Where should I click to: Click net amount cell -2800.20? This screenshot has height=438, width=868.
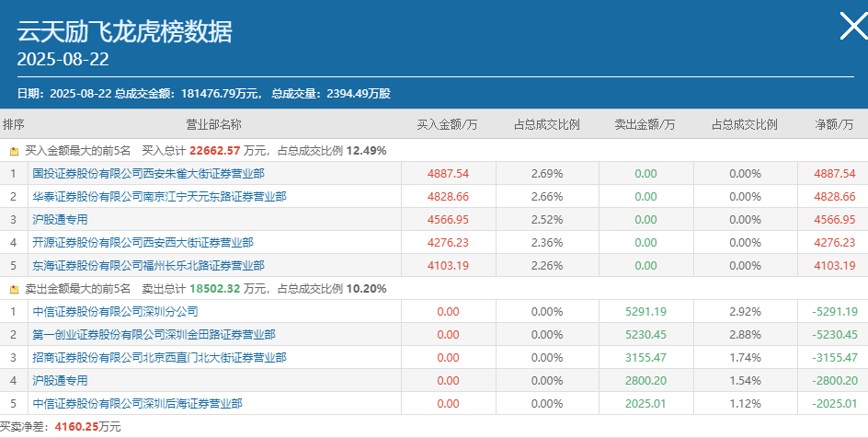[x=835, y=381]
